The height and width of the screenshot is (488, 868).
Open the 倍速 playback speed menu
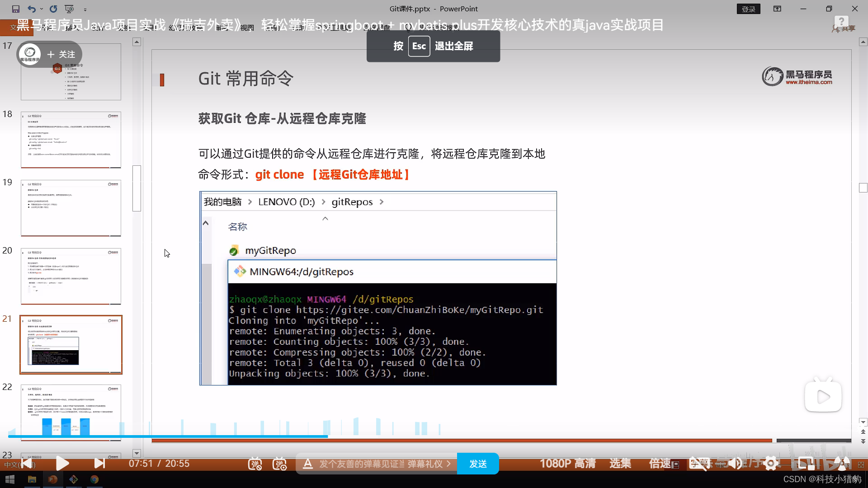click(x=660, y=463)
